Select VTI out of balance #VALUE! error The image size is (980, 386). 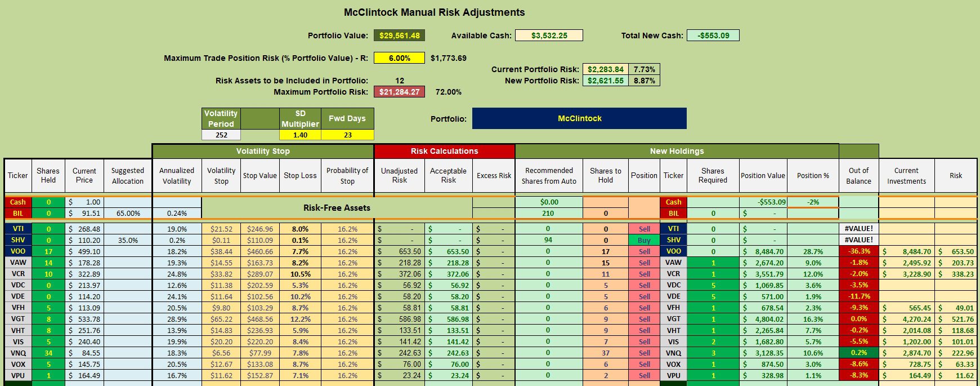point(859,229)
